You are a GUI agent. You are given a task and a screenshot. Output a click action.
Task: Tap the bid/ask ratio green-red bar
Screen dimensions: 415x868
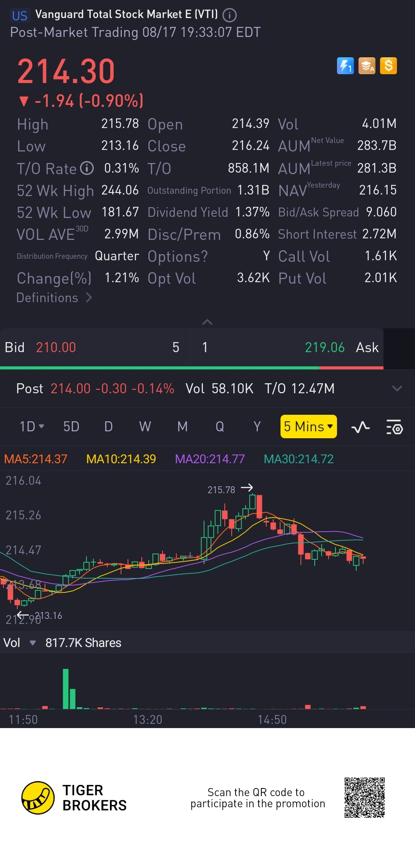[x=192, y=368]
